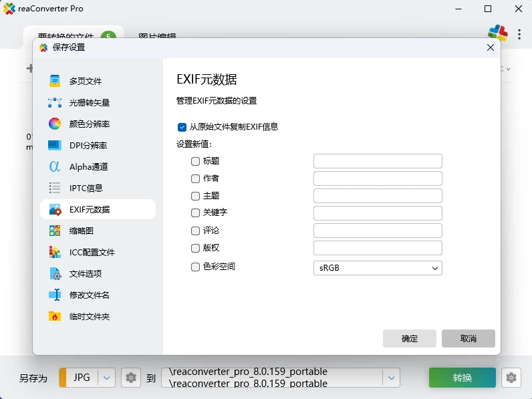Screen dimensions: 532x399
Task: Click 确定 to confirm settings
Action: pyautogui.click(x=410, y=338)
